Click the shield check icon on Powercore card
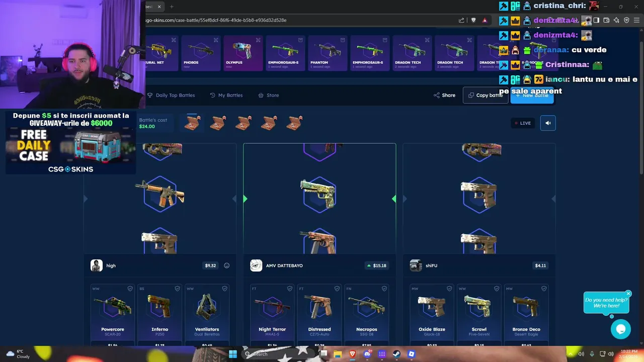The height and width of the screenshot is (362, 644). (x=130, y=289)
